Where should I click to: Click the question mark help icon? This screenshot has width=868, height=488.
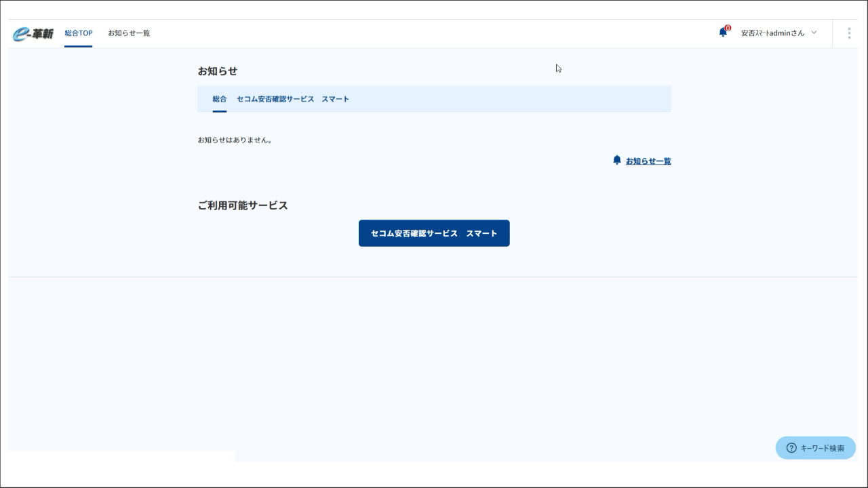[791, 448]
